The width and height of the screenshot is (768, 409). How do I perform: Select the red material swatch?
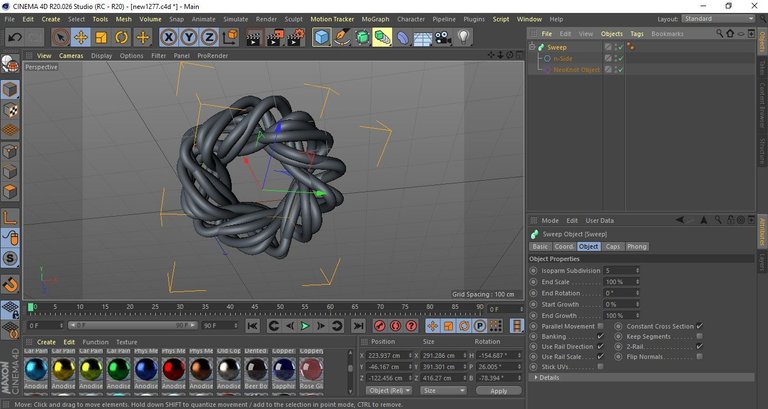point(174,369)
